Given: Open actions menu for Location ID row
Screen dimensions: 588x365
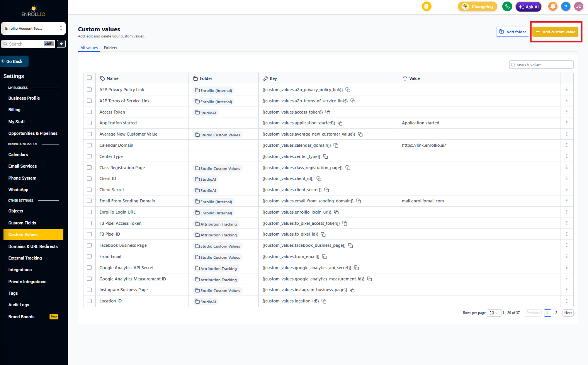Looking at the screenshot, I should (x=567, y=301).
